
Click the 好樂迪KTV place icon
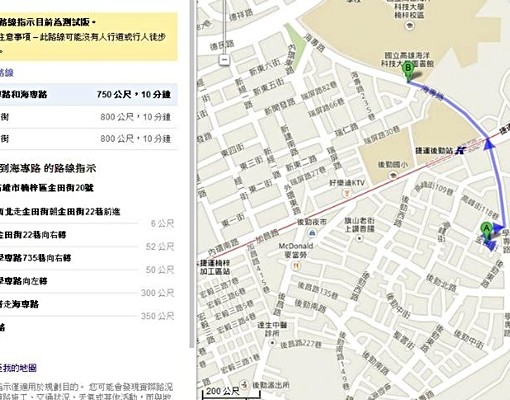pyautogui.click(x=347, y=193)
